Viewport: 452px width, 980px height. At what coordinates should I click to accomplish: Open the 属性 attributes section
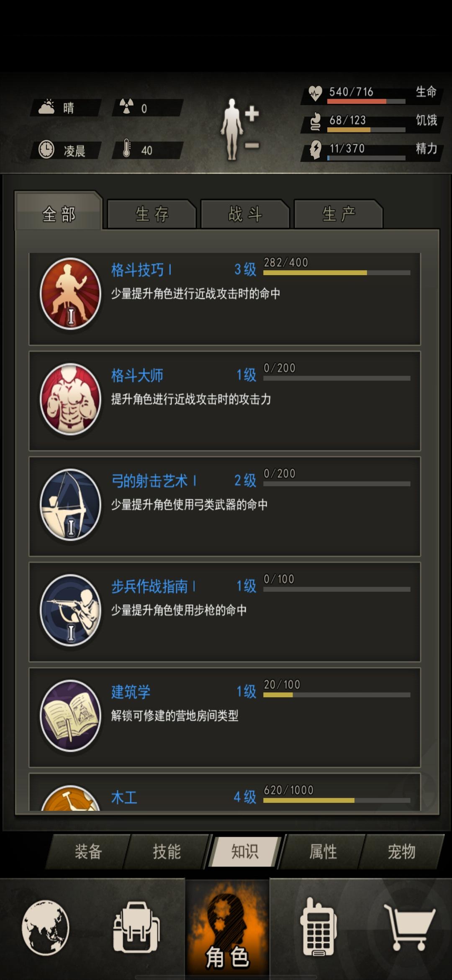pos(323,851)
